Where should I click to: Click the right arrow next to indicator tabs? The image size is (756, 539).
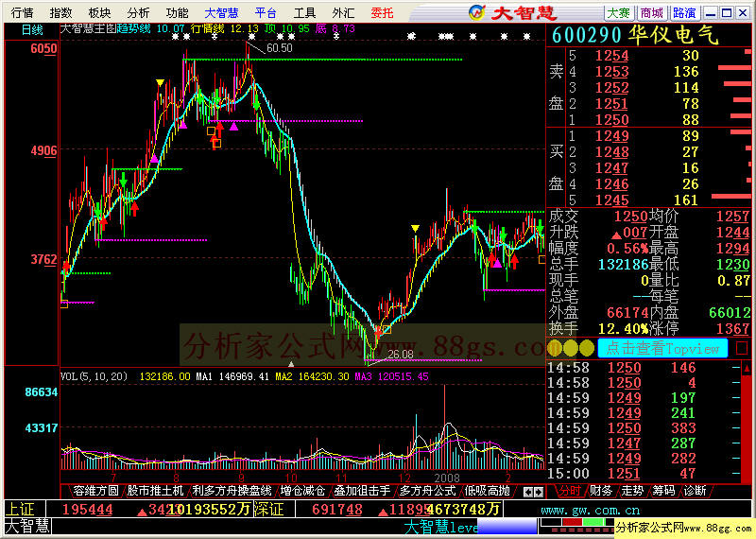pos(539,493)
